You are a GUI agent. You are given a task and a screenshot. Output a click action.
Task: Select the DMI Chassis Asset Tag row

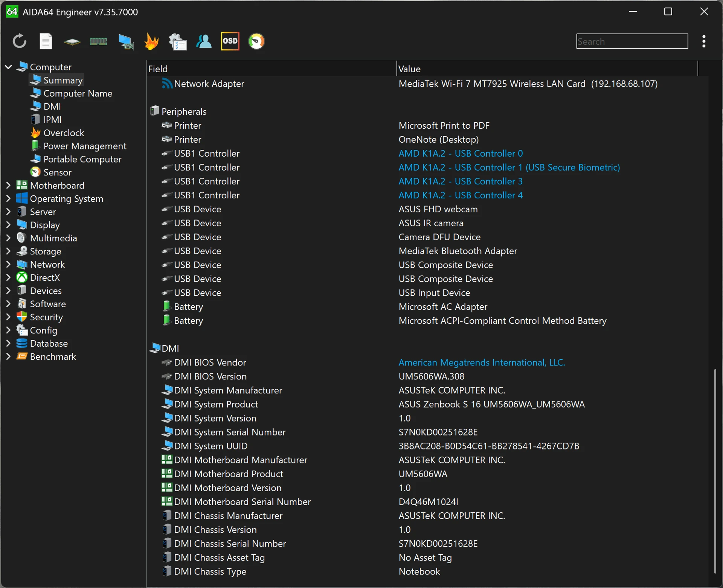[427, 557]
